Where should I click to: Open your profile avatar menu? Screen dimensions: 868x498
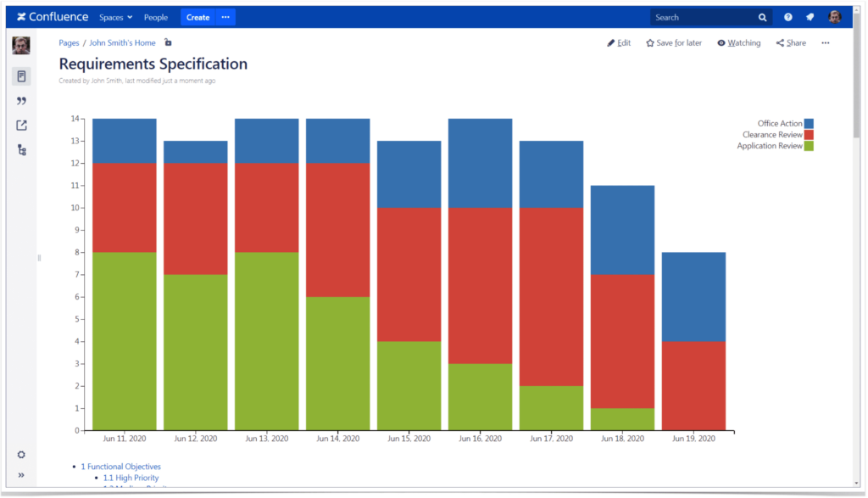(834, 16)
